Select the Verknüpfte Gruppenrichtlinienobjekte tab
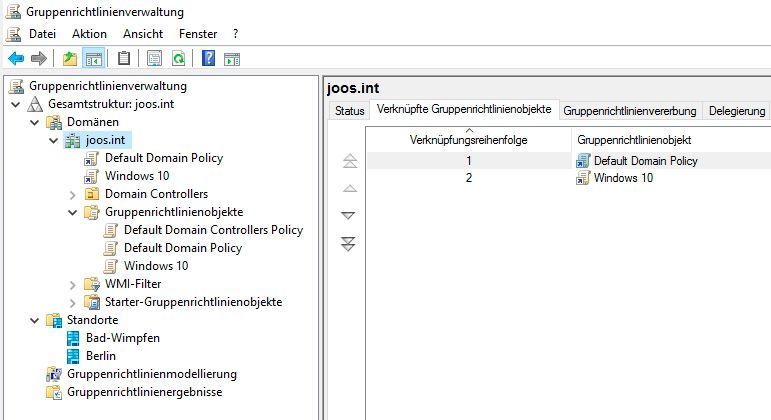The height and width of the screenshot is (420, 771). pos(464,109)
